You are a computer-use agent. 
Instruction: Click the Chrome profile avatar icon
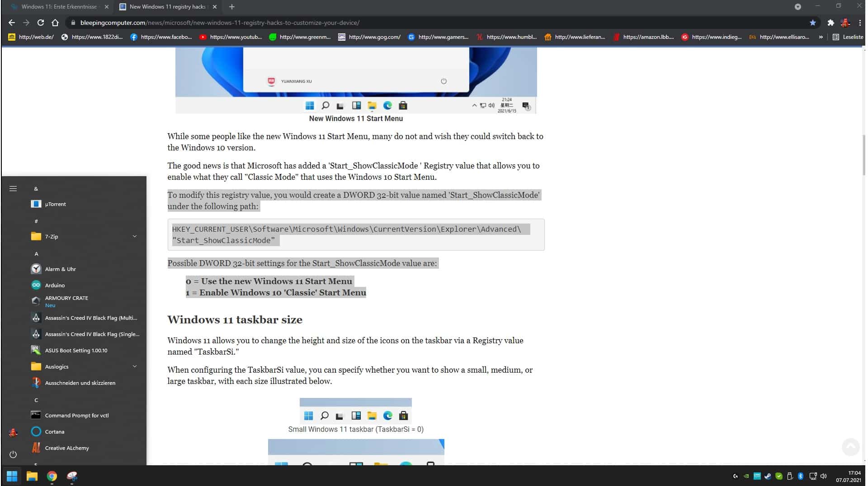[x=845, y=23]
